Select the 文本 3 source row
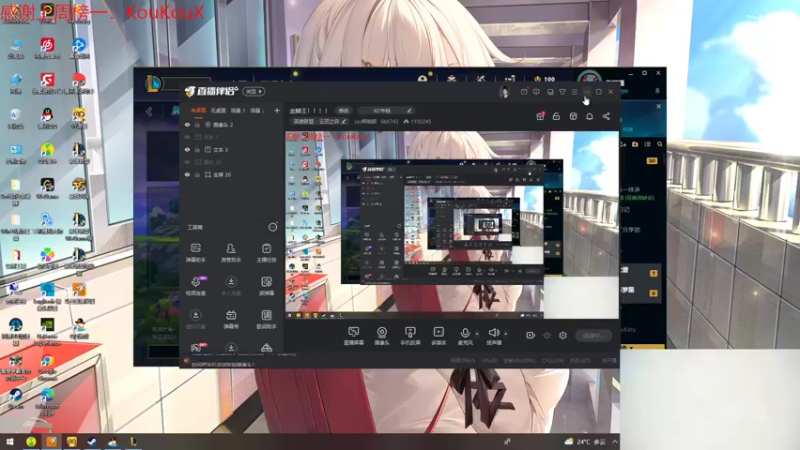 tap(230, 149)
